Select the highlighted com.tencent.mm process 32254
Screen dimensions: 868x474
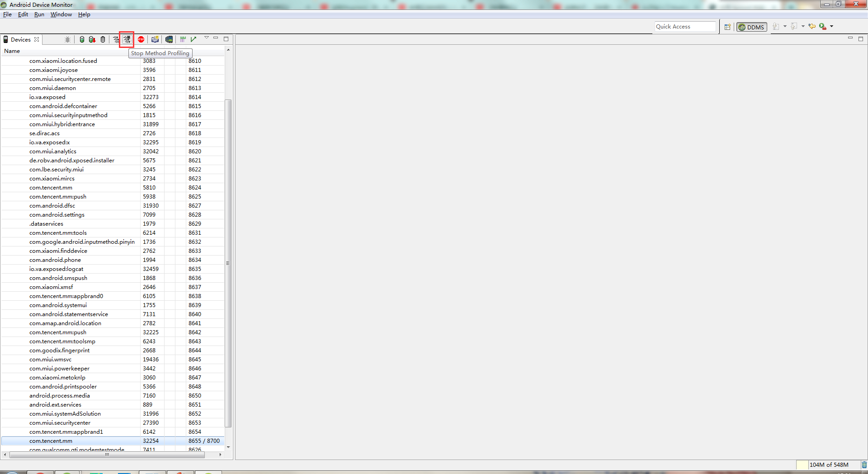[x=113, y=441]
